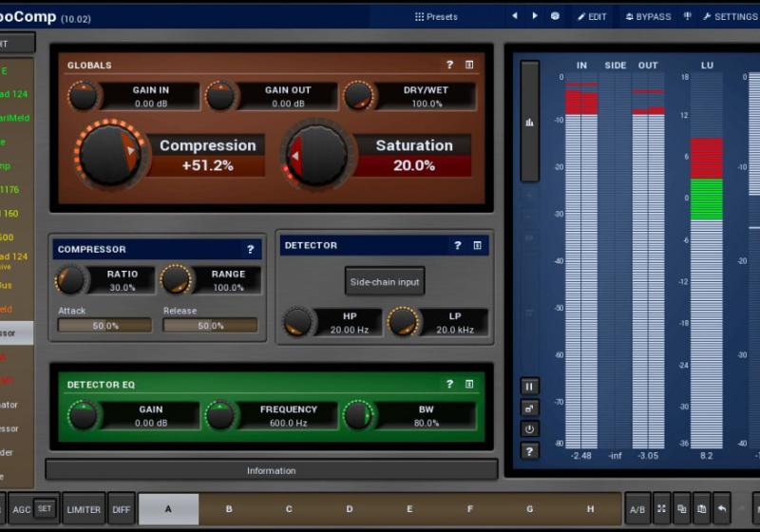Pause the meters display
The height and width of the screenshot is (532, 760).
[x=529, y=387]
